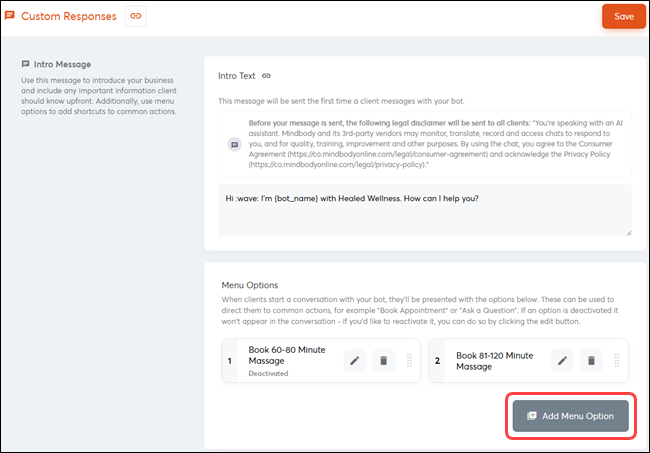Click the link icon beside Intro Text
This screenshot has height=453, width=650.
[x=266, y=76]
